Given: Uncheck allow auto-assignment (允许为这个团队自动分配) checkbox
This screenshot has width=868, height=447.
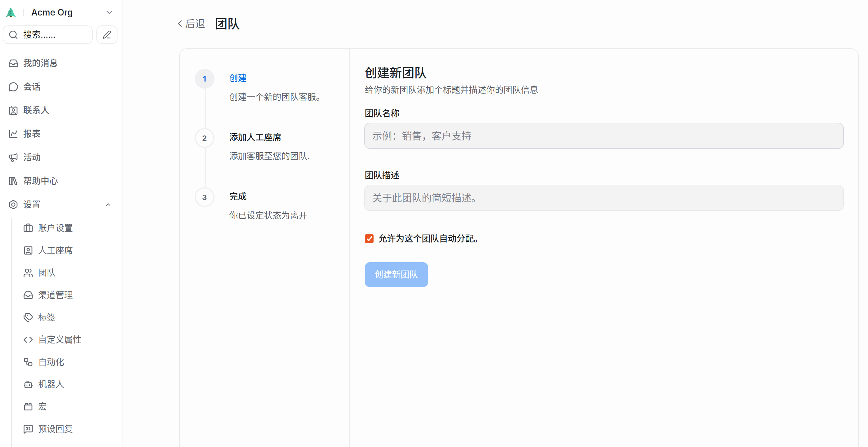Looking at the screenshot, I should [369, 239].
